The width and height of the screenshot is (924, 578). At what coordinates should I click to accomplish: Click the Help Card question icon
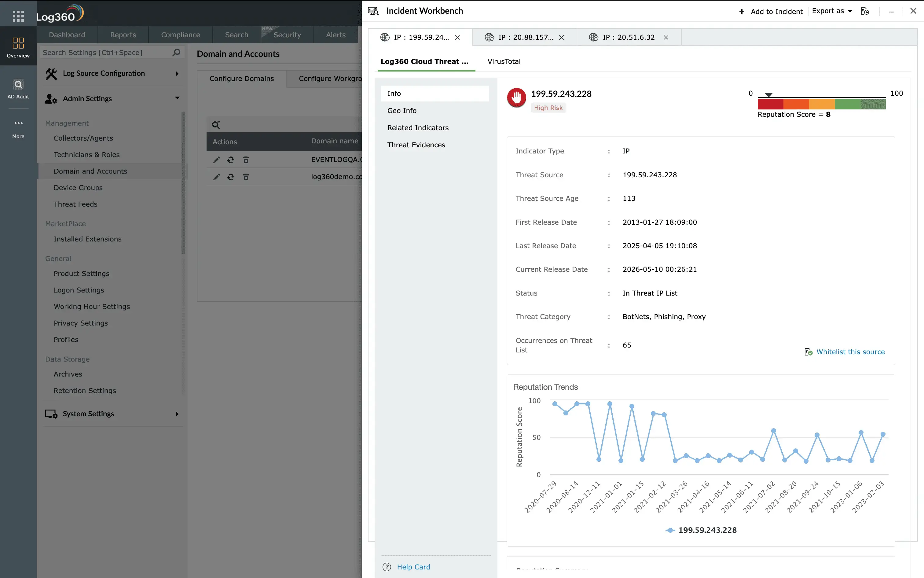point(387,567)
